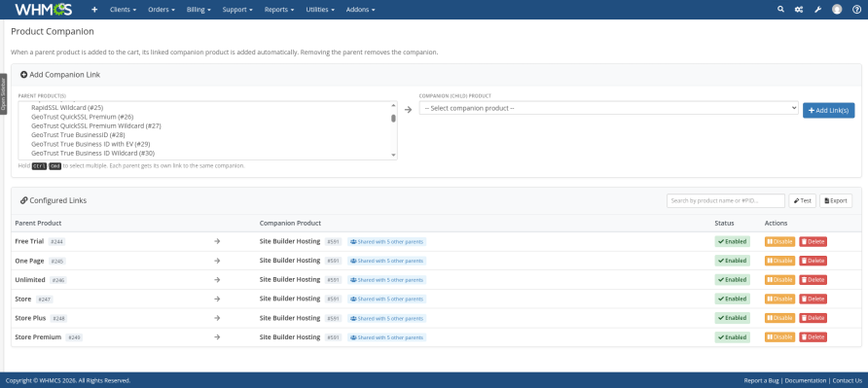Click the search by product name field
The height and width of the screenshot is (388, 868).
(x=726, y=201)
